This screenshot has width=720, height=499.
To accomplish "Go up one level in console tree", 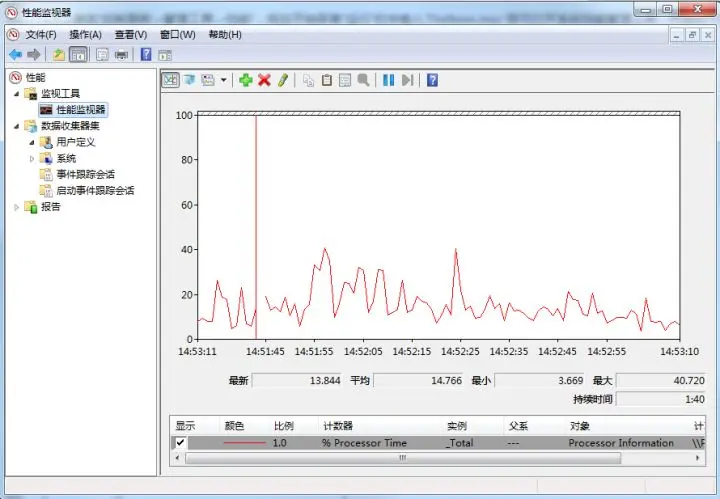I will (x=58, y=55).
